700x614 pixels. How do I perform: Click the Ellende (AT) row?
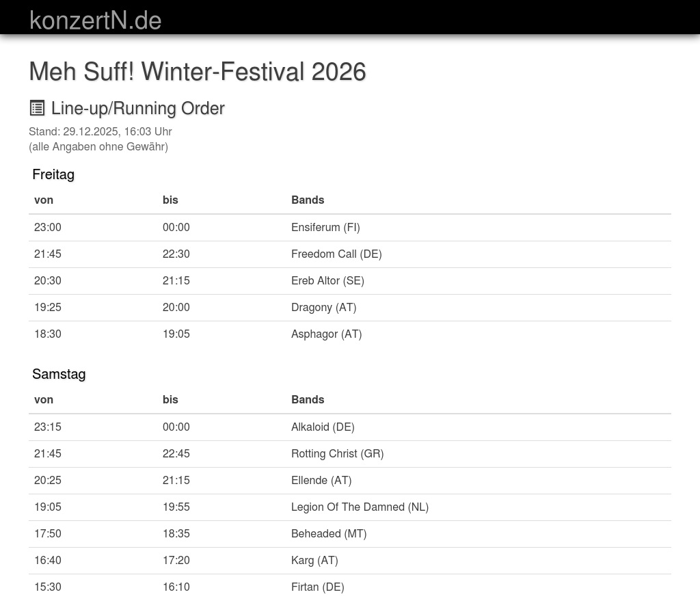[x=321, y=481]
